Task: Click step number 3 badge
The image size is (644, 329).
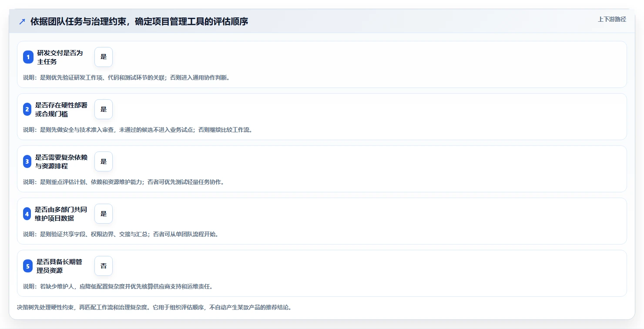Action: [27, 161]
